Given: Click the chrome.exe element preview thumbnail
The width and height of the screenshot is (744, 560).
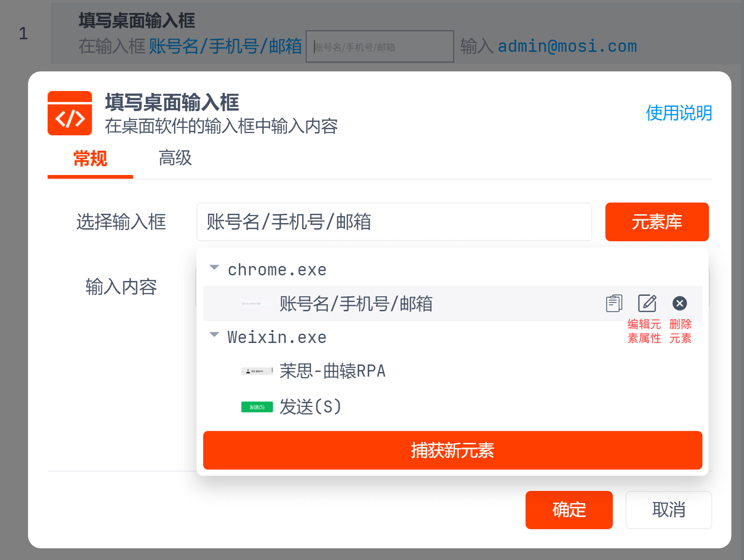Looking at the screenshot, I should click(257, 304).
